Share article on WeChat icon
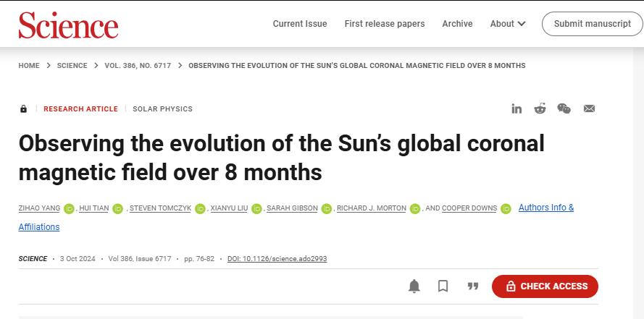Image resolution: width=644 pixels, height=319 pixels. 564,109
